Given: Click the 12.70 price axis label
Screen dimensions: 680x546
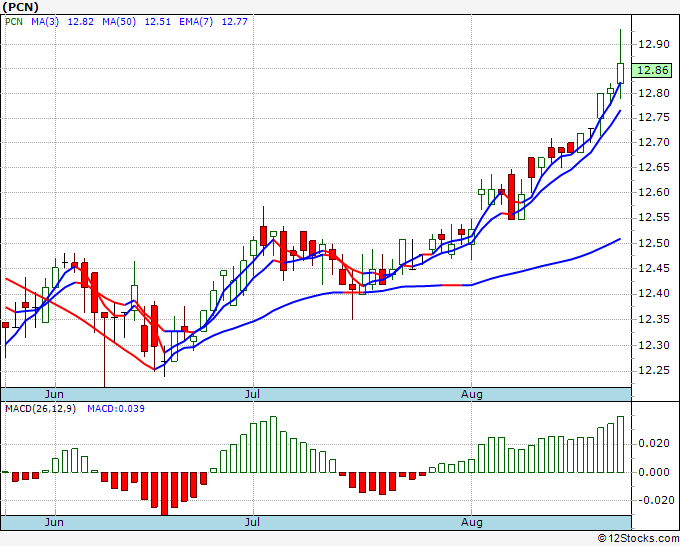Looking at the screenshot, I should coord(654,142).
